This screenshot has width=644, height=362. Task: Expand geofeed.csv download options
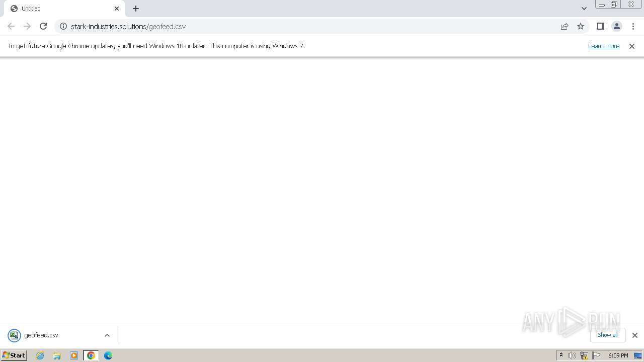[107, 335]
